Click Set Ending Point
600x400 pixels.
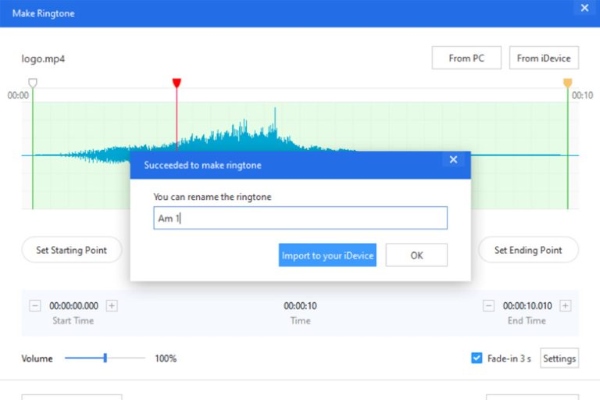pos(528,250)
